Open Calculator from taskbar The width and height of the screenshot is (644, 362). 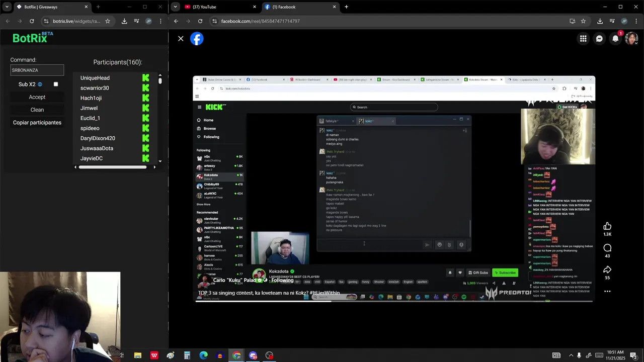click(187, 355)
